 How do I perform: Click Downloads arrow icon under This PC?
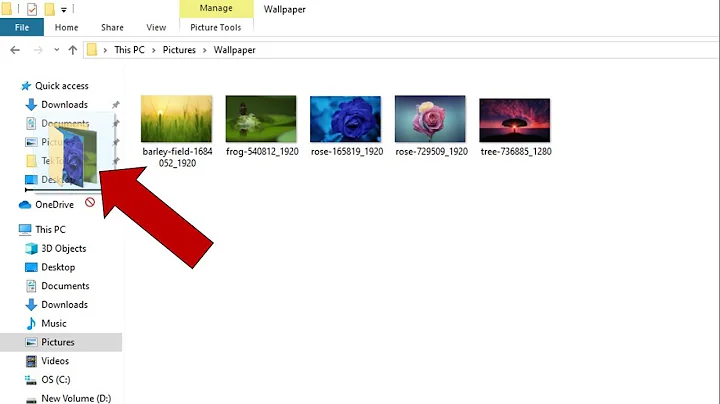(31, 305)
